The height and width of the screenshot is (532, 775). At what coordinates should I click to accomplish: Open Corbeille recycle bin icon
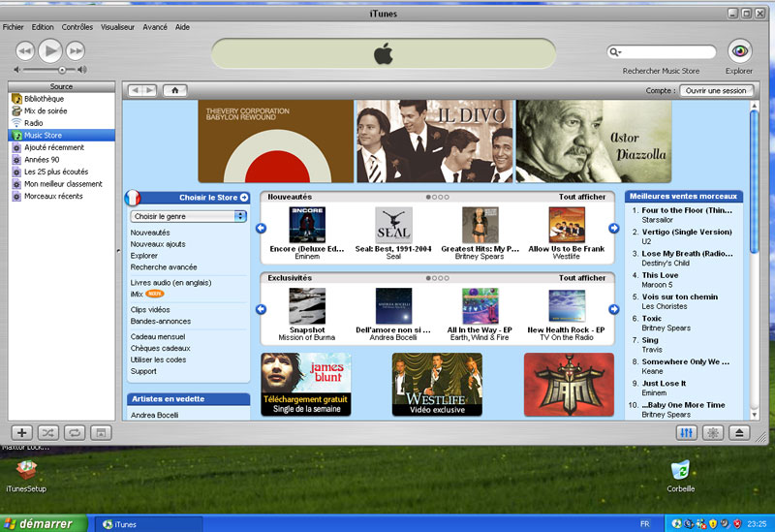tap(681, 476)
